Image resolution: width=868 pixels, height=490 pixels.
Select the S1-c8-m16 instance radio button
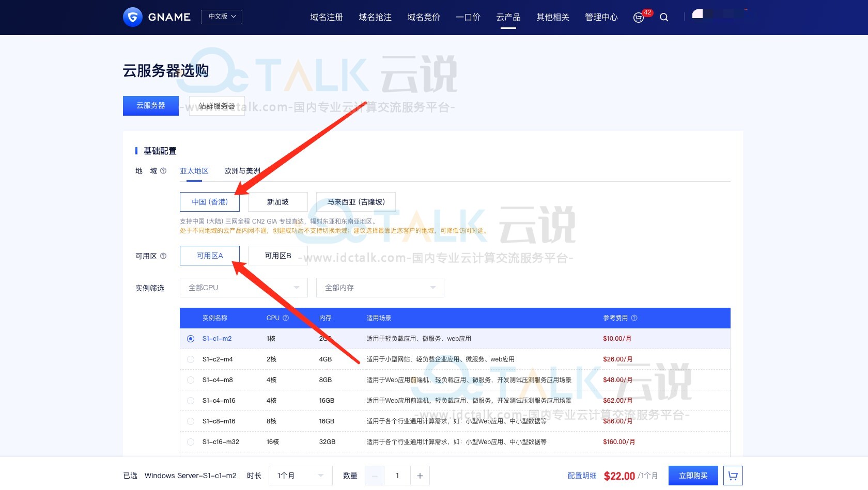tap(191, 421)
